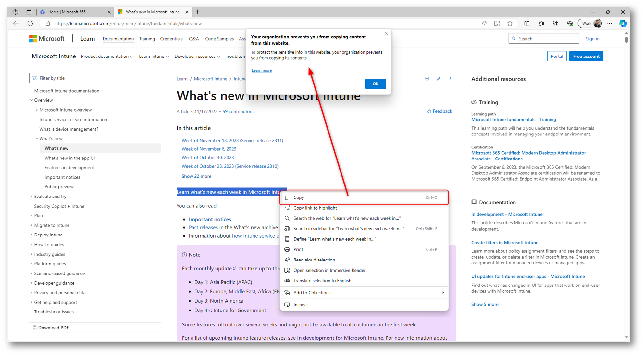
Task: Open the Collections icon in browser toolbar
Action: tap(555, 23)
